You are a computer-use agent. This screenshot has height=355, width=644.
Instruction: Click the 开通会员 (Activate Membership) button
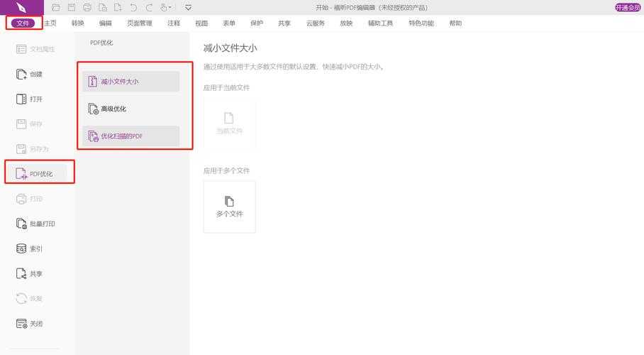pyautogui.click(x=628, y=7)
